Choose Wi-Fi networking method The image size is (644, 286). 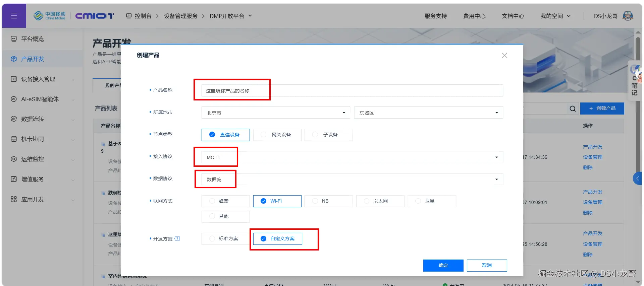tap(277, 201)
